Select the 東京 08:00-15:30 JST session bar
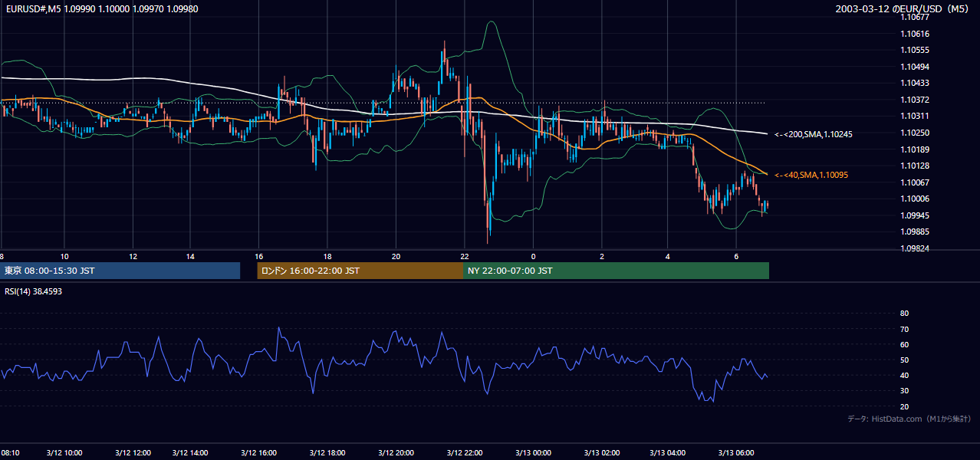Image resolution: width=980 pixels, height=460 pixels. [x=120, y=271]
